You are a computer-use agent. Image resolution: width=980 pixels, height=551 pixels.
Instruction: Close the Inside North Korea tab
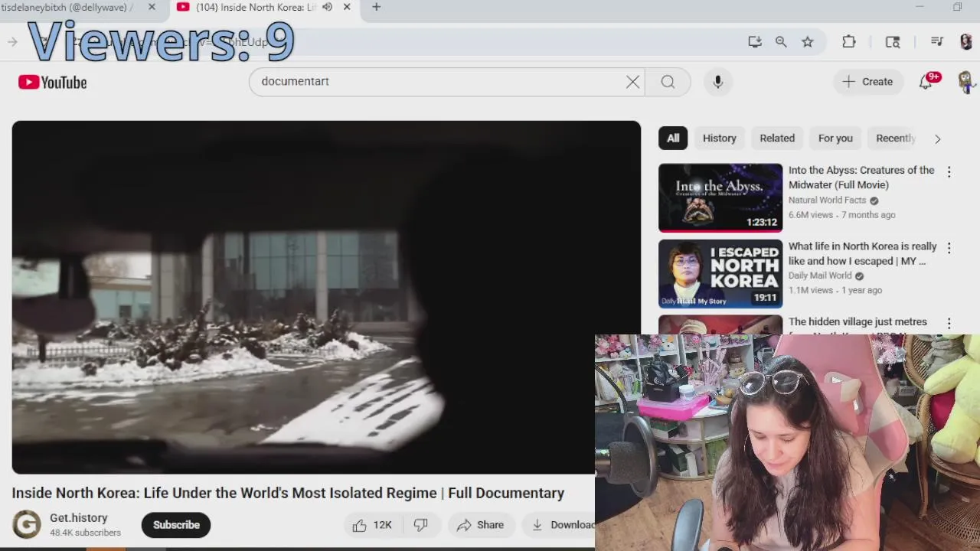(347, 7)
